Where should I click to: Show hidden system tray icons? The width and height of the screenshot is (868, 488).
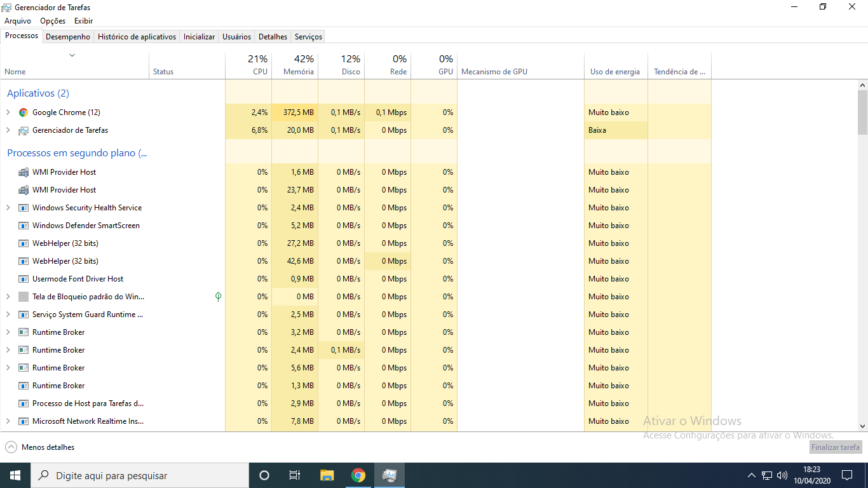(752, 475)
